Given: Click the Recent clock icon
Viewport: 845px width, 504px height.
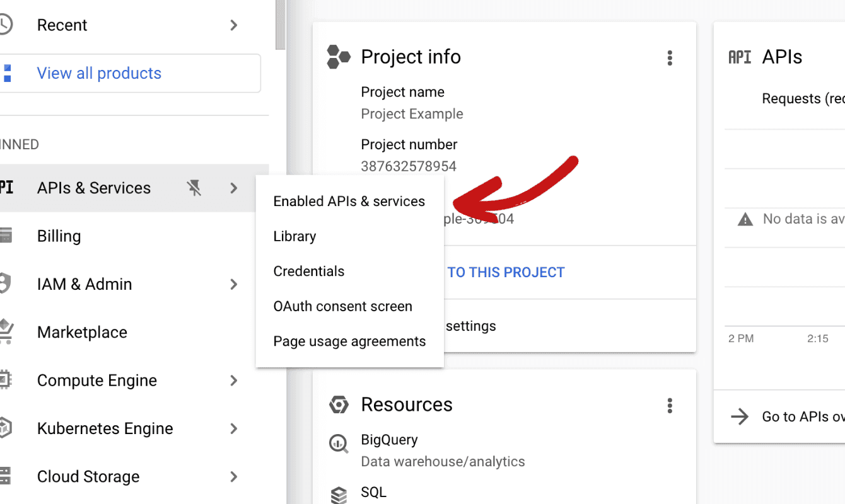Looking at the screenshot, I should pyautogui.click(x=4, y=25).
